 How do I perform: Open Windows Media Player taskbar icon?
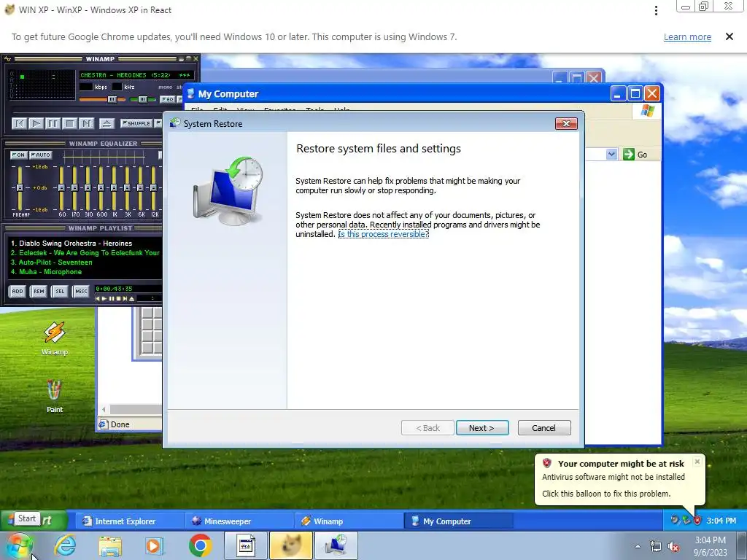154,545
